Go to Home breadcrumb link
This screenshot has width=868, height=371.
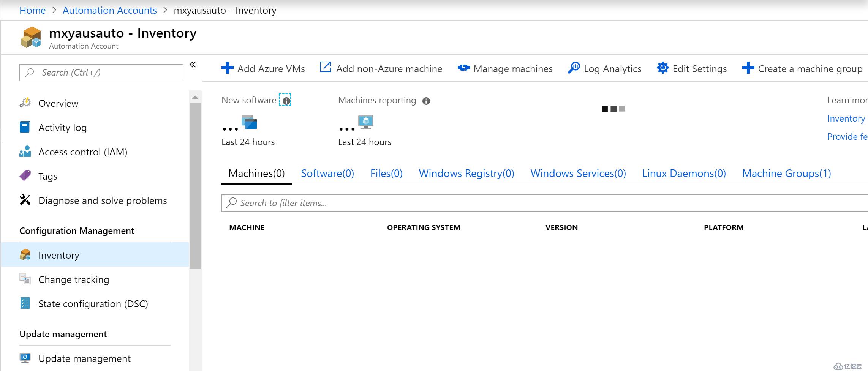[x=33, y=10]
